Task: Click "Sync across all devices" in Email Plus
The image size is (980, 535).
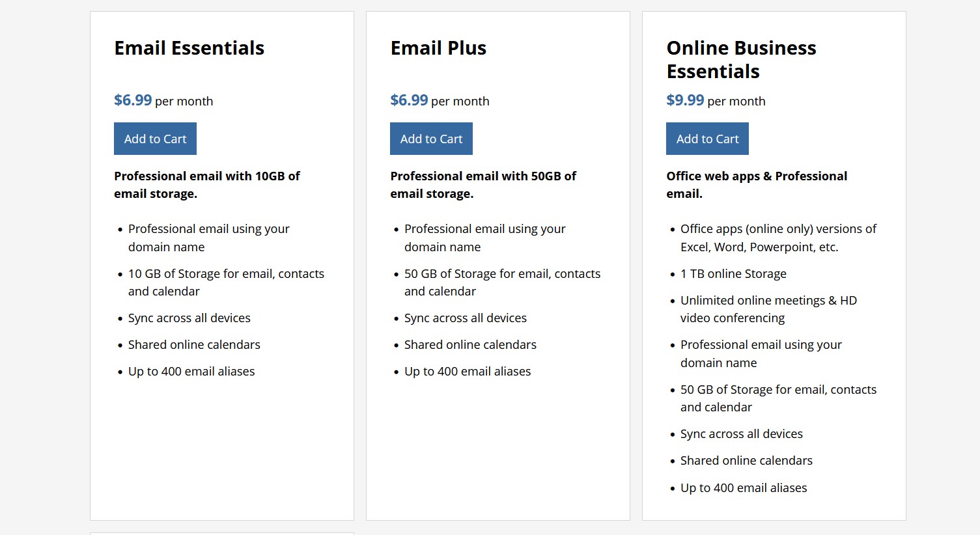Action: (x=465, y=318)
